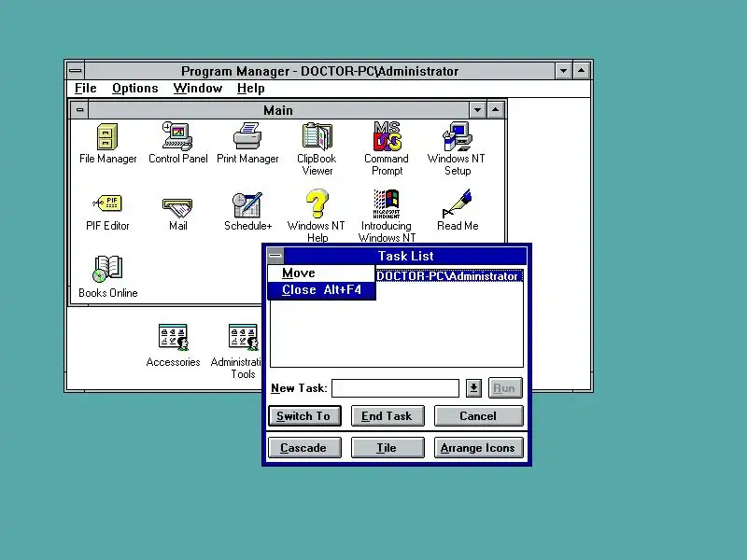This screenshot has width=747, height=560.
Task: Minimize the Main group window
Action: pos(477,110)
